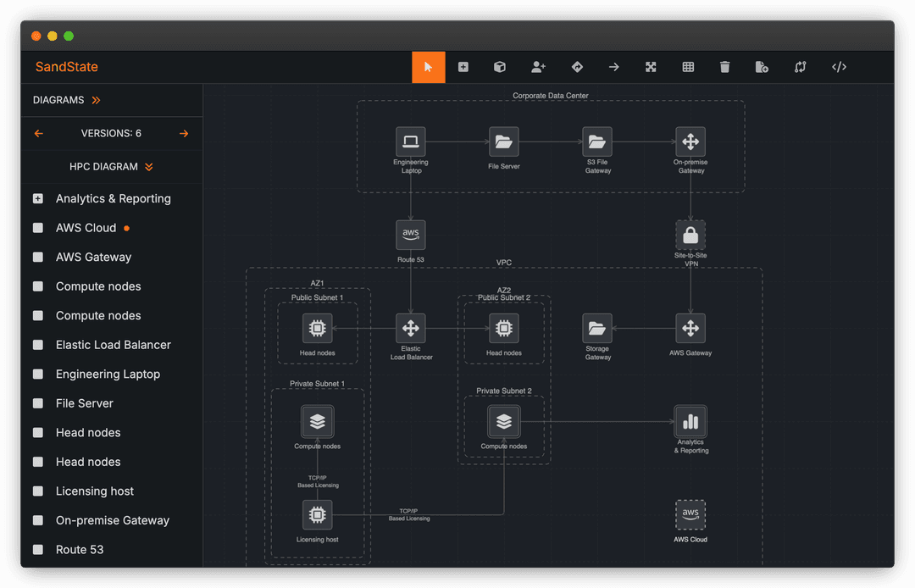
Task: Expand the DIAGRAMS panel with double chevron
Action: [x=95, y=99]
